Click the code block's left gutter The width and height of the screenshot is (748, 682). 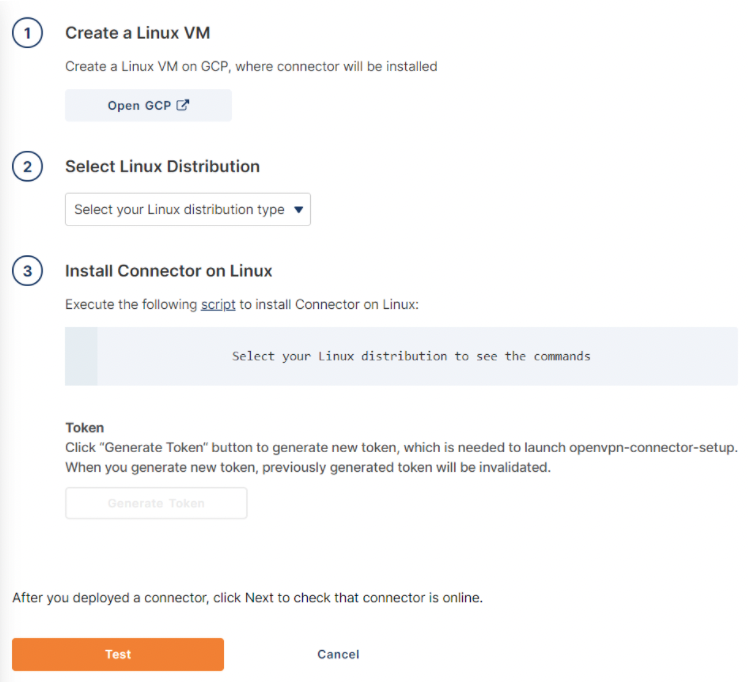[x=81, y=356]
